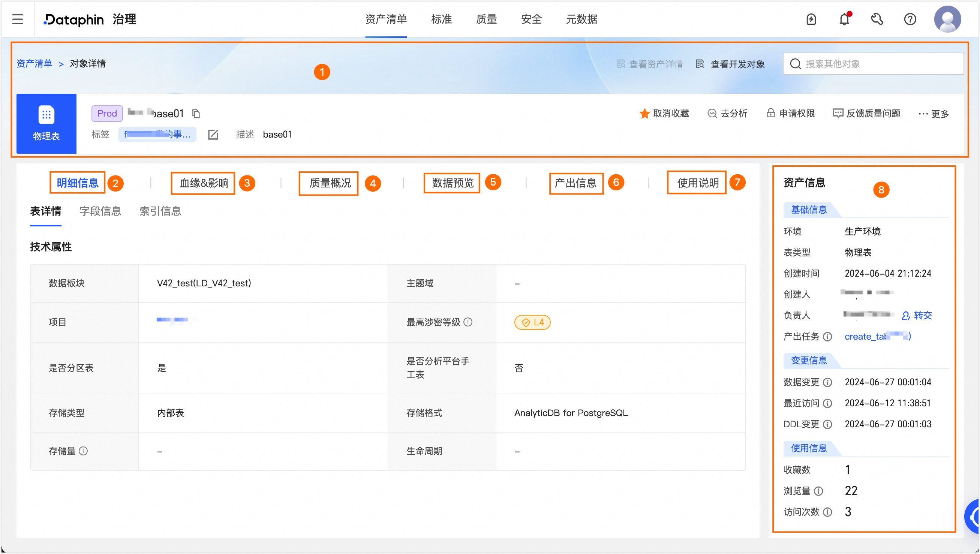This screenshot has height=554, width=980.
Task: Click the notification bell icon
Action: point(844,19)
